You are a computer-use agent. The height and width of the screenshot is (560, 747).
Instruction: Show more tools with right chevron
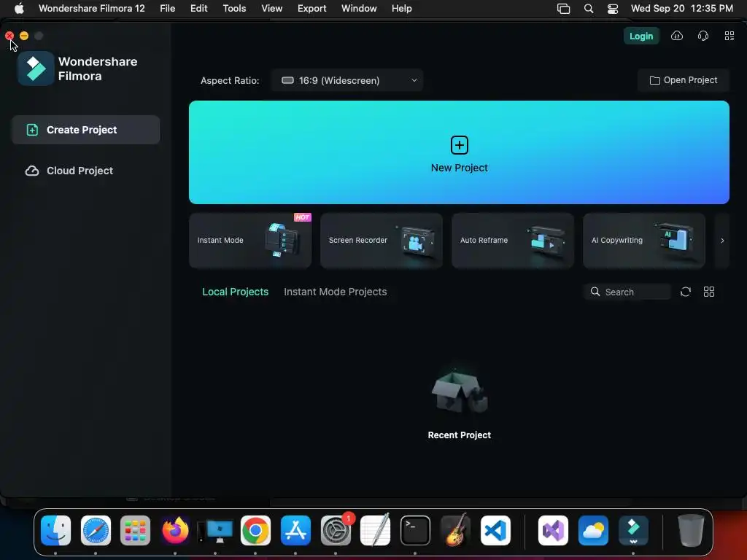[x=722, y=241]
